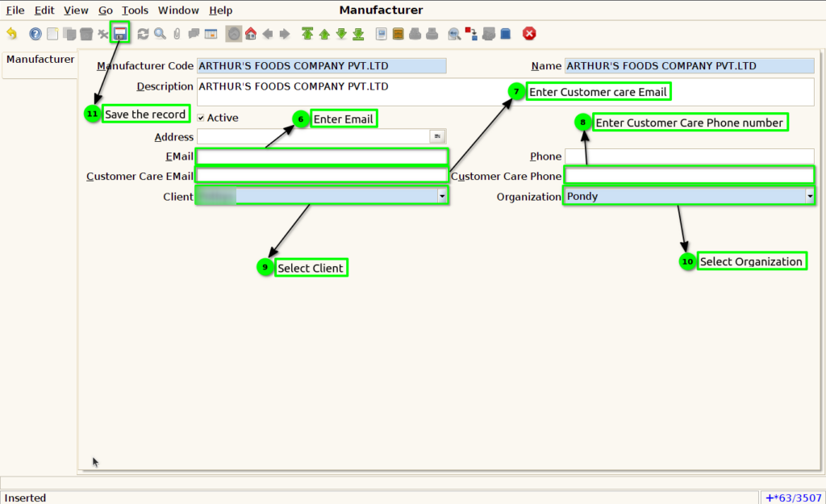
Task: Open the blue Help question-mark icon
Action: [x=35, y=34]
